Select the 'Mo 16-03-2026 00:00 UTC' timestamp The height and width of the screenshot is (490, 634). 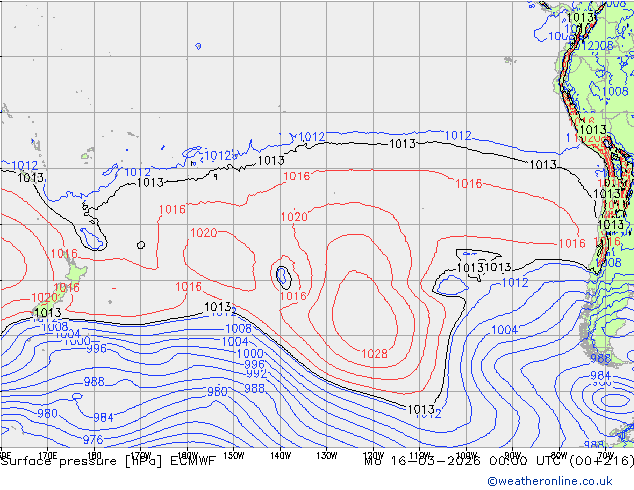coord(464,461)
